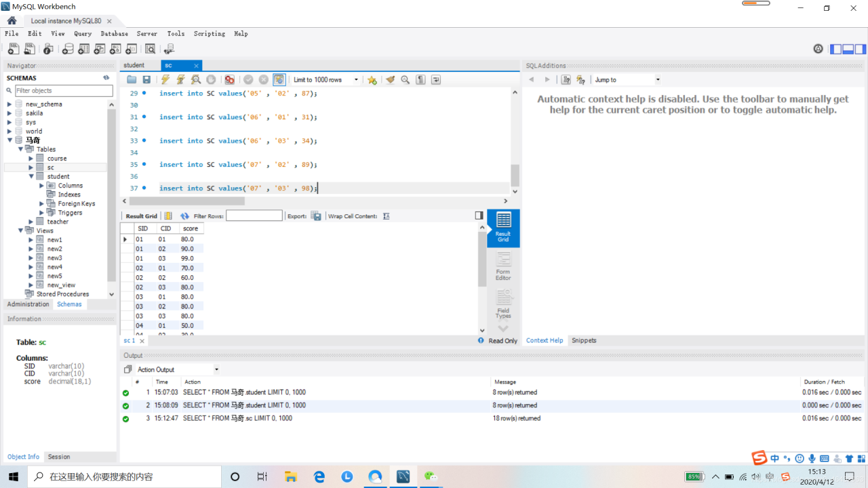Create a new view toolbar icon

point(100,49)
